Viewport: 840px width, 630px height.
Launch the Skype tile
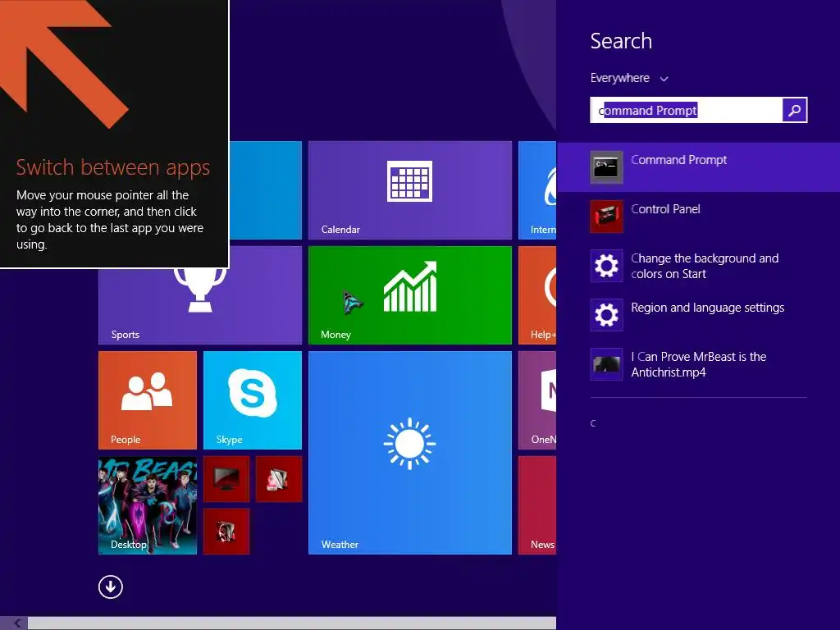[253, 400]
